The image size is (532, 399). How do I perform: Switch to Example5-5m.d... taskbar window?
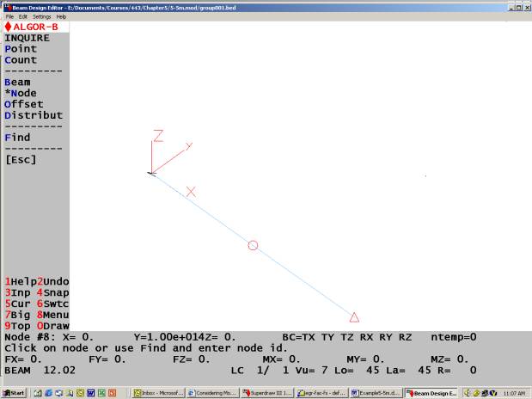point(376,393)
